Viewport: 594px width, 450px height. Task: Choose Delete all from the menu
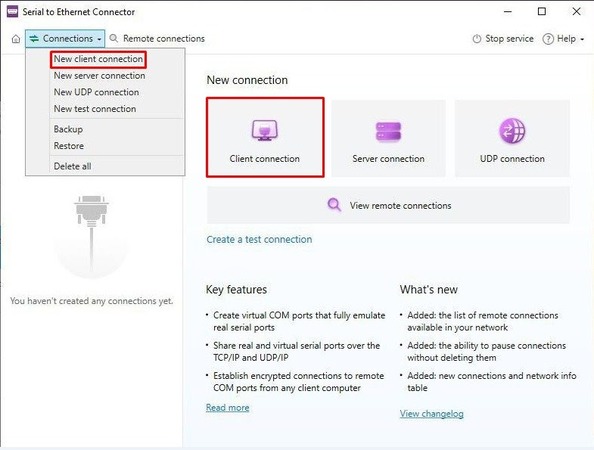pyautogui.click(x=72, y=166)
